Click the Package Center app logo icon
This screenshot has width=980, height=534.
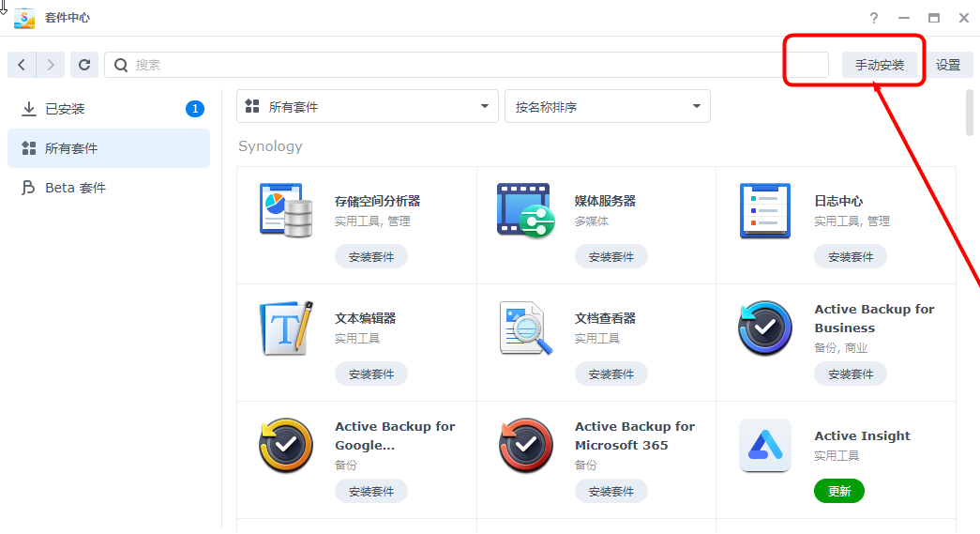(24, 18)
